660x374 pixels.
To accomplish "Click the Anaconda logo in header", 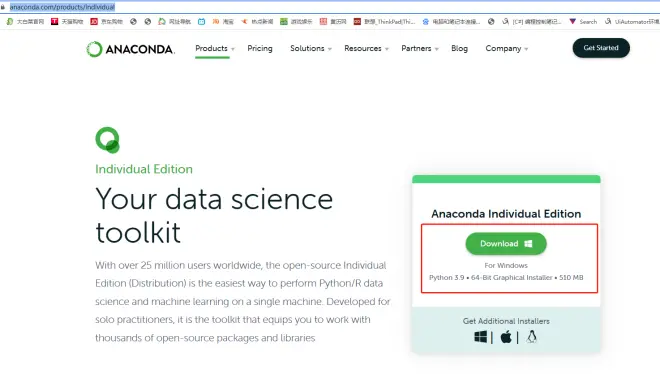I will tap(130, 49).
